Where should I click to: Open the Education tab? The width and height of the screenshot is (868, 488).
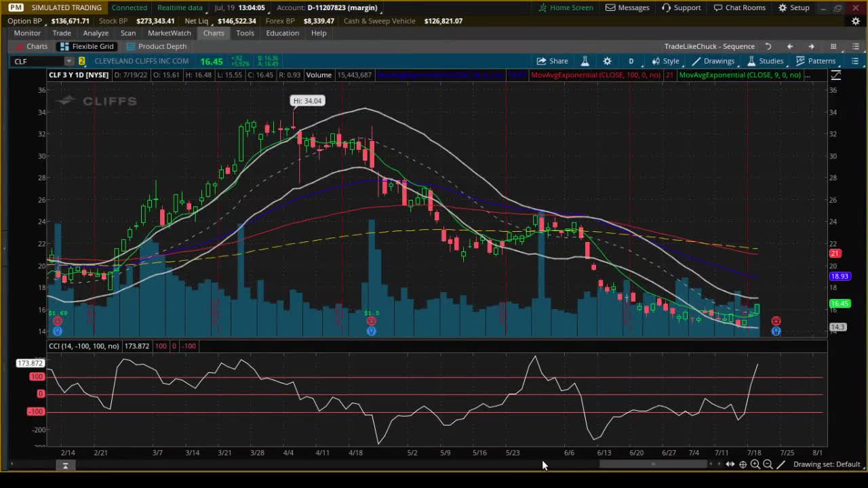pos(282,33)
